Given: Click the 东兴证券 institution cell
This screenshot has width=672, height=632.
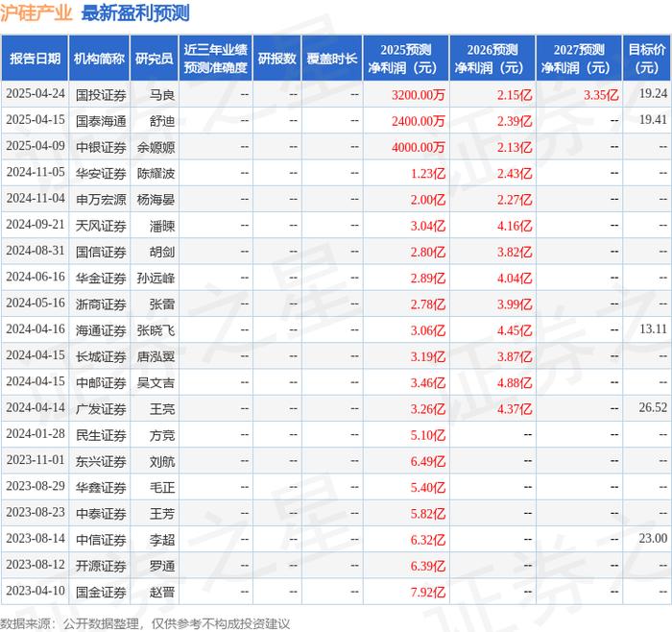Looking at the screenshot, I should click(101, 461).
